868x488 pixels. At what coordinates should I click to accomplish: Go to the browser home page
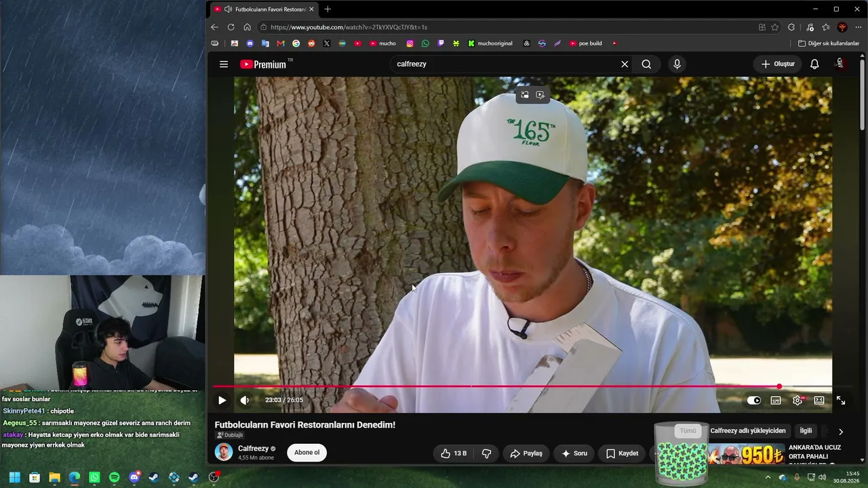pos(247,27)
